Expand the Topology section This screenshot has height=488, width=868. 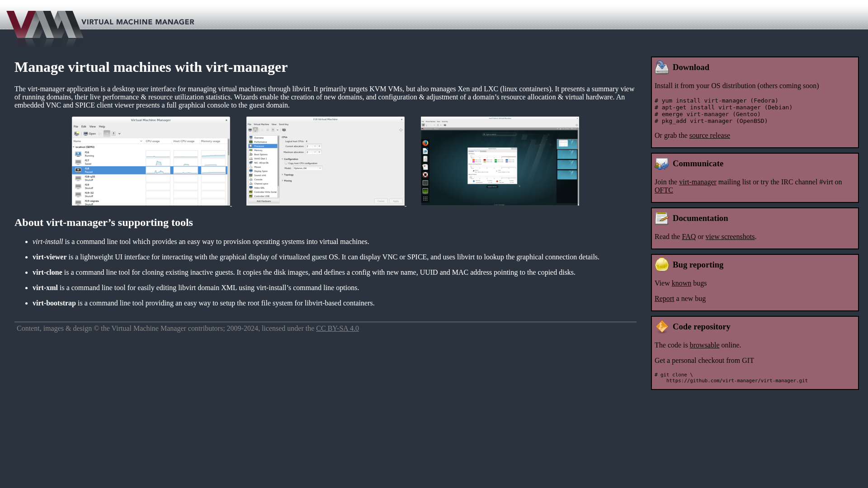[283, 174]
